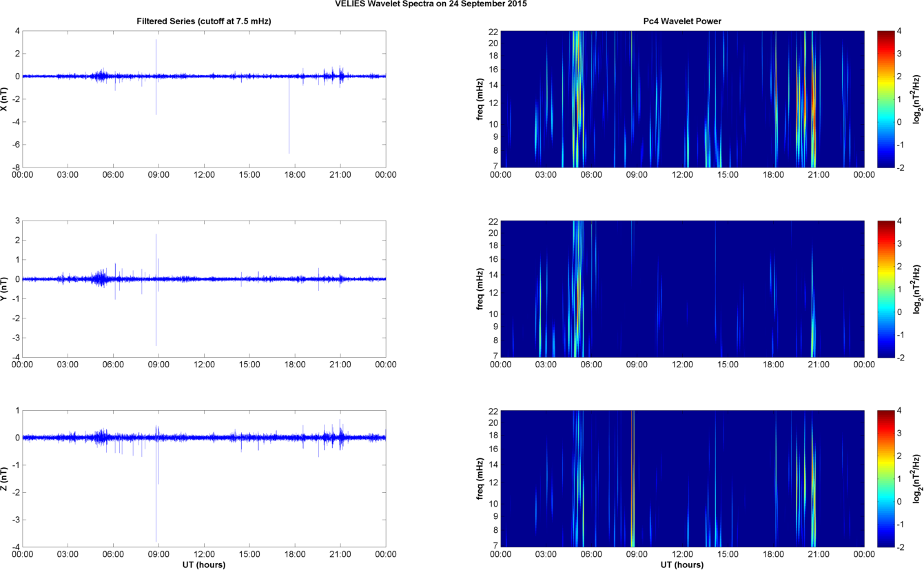The height and width of the screenshot is (570, 924).
Task: Click UT (hours) label under Z series plot
Action: (204, 565)
